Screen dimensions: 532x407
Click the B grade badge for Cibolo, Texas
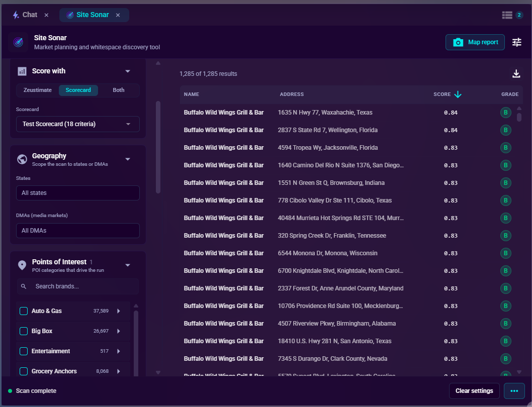click(x=505, y=200)
